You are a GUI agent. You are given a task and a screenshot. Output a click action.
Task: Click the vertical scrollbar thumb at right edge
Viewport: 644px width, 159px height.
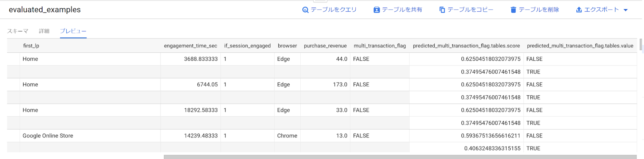(x=641, y=44)
